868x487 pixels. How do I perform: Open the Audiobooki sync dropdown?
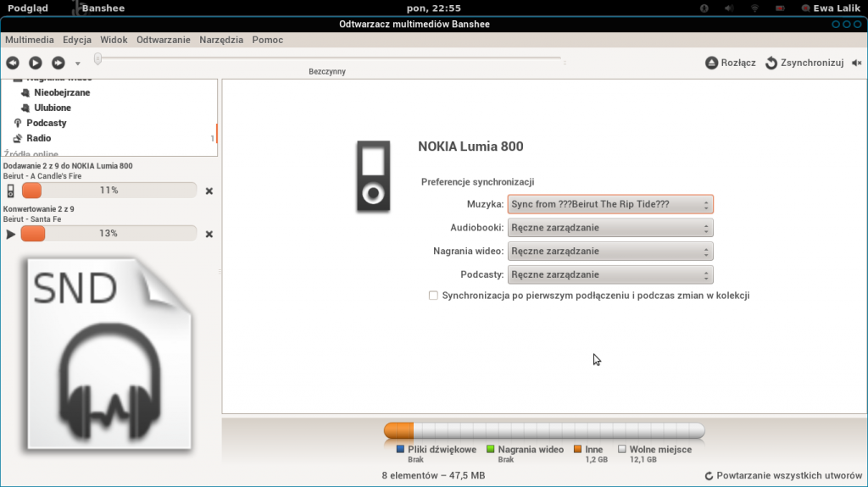tap(610, 228)
